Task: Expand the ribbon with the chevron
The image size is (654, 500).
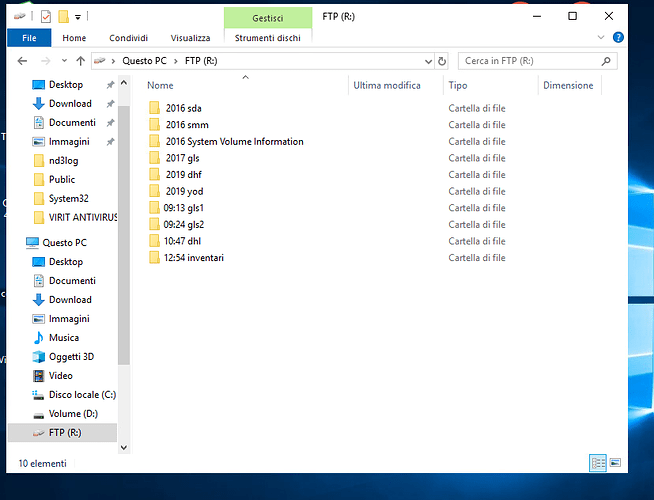Action: pos(601,38)
